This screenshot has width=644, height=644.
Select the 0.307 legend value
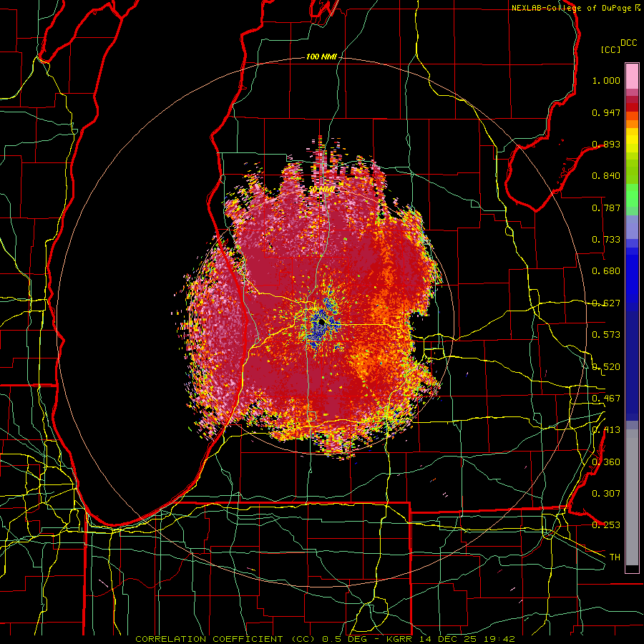click(606, 494)
